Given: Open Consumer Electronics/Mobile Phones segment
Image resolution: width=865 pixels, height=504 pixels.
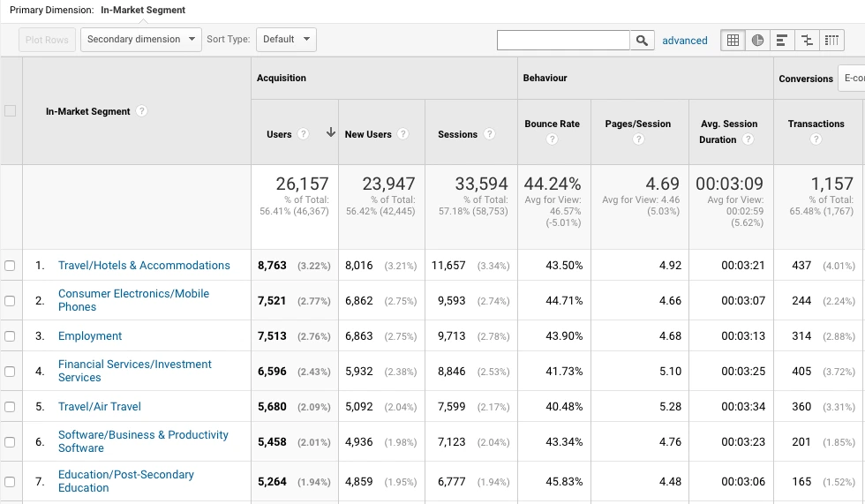Looking at the screenshot, I should coord(133,300).
